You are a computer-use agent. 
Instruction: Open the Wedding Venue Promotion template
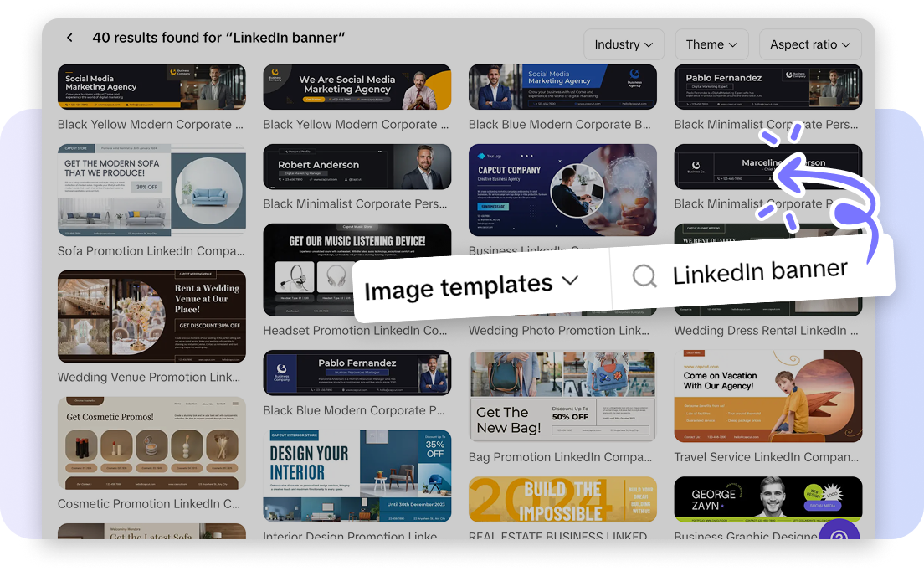click(151, 316)
